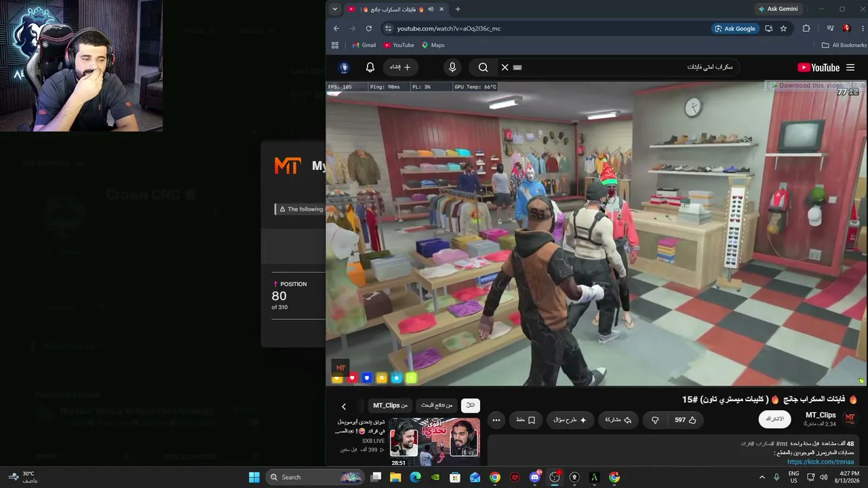Clear the YouTube search query
This screenshot has width=868, height=488.
[x=505, y=67]
